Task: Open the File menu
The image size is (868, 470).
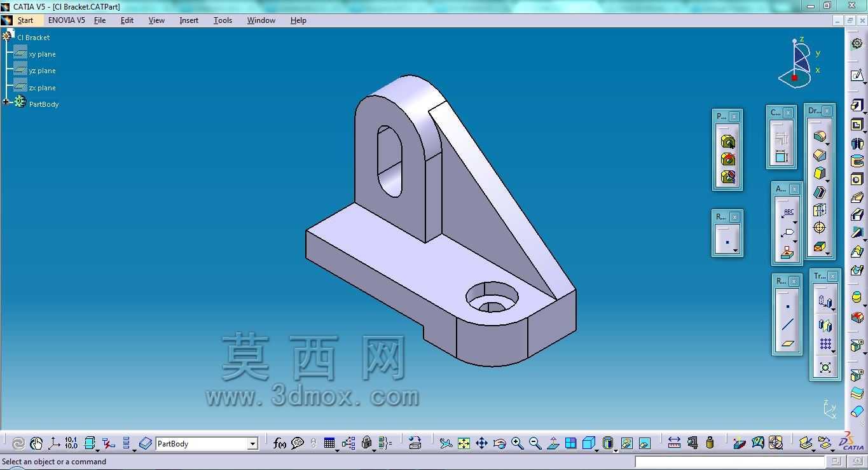Action: (100, 20)
